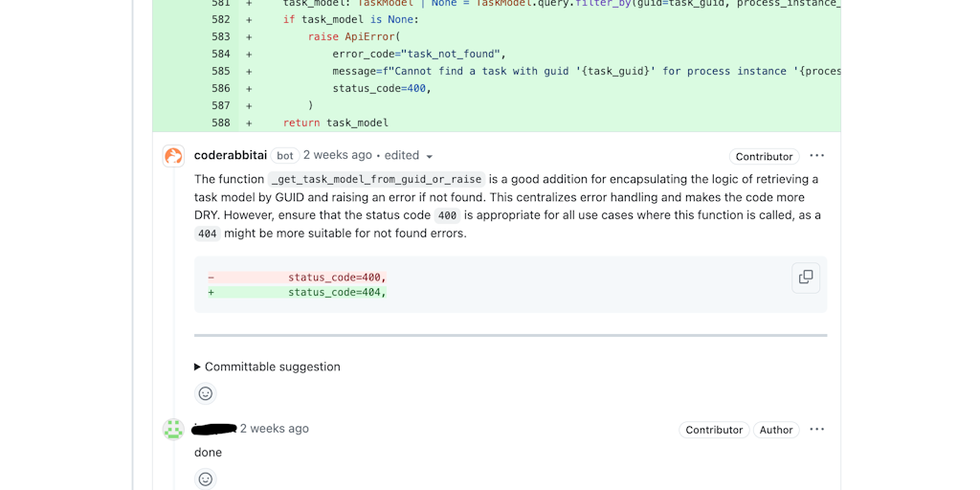Click the Author badge on the reply
Image resolution: width=980 pixels, height=490 pixels.
[x=776, y=431]
